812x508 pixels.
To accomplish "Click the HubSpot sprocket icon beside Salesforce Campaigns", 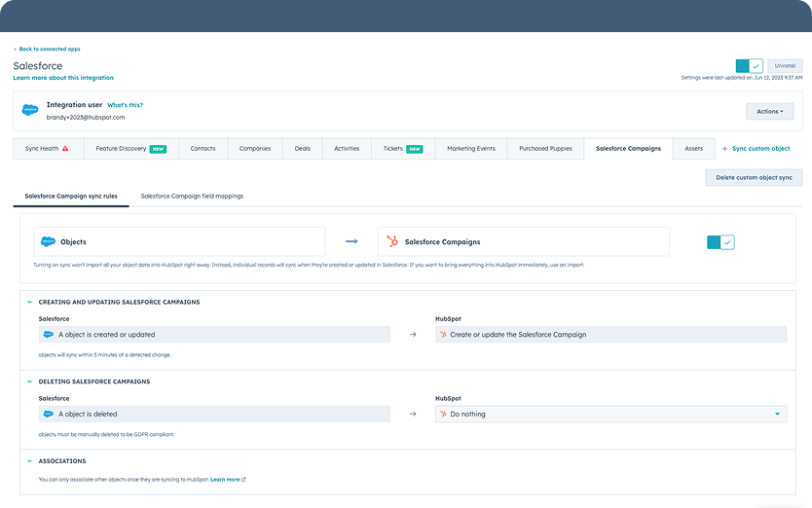I will pos(392,241).
